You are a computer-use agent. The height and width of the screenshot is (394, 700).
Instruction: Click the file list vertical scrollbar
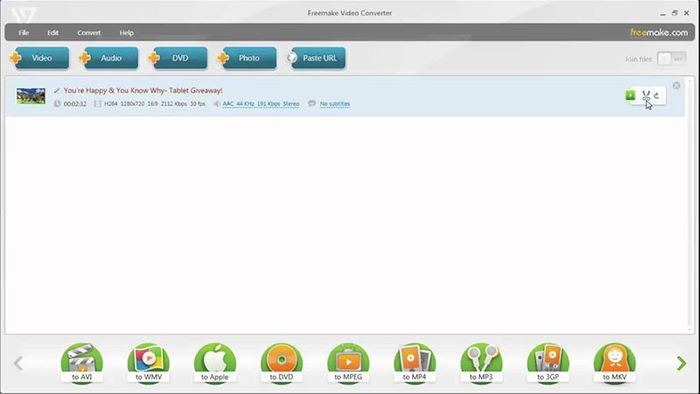click(690, 204)
